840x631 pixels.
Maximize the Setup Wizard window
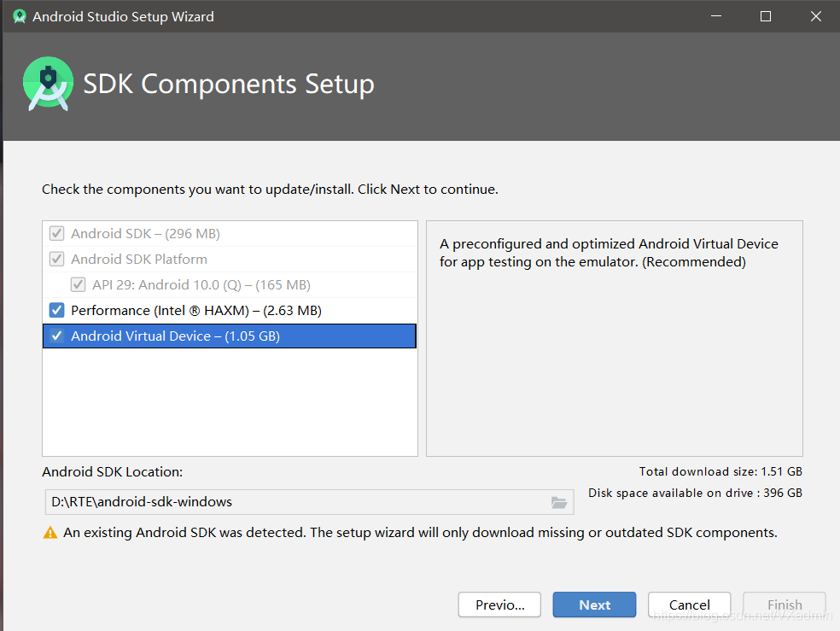766,16
